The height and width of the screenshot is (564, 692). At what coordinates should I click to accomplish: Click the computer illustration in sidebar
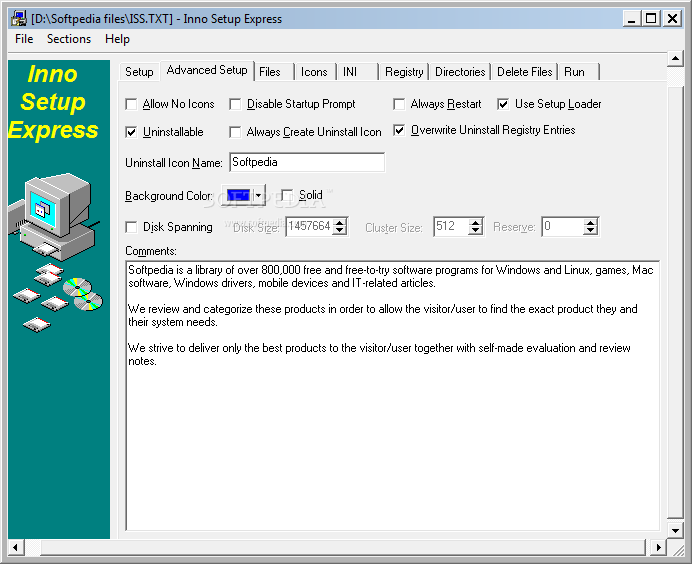pos(52,217)
